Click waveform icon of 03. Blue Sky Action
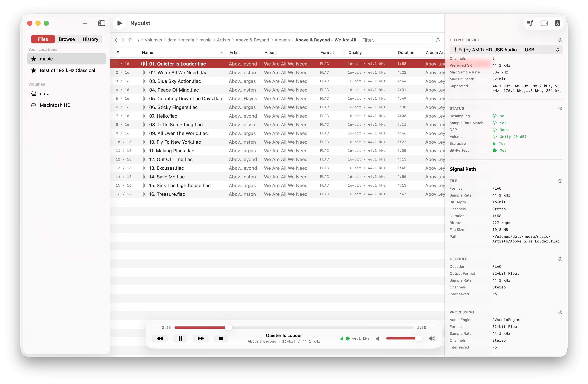This screenshot has width=588, height=384. [x=144, y=81]
